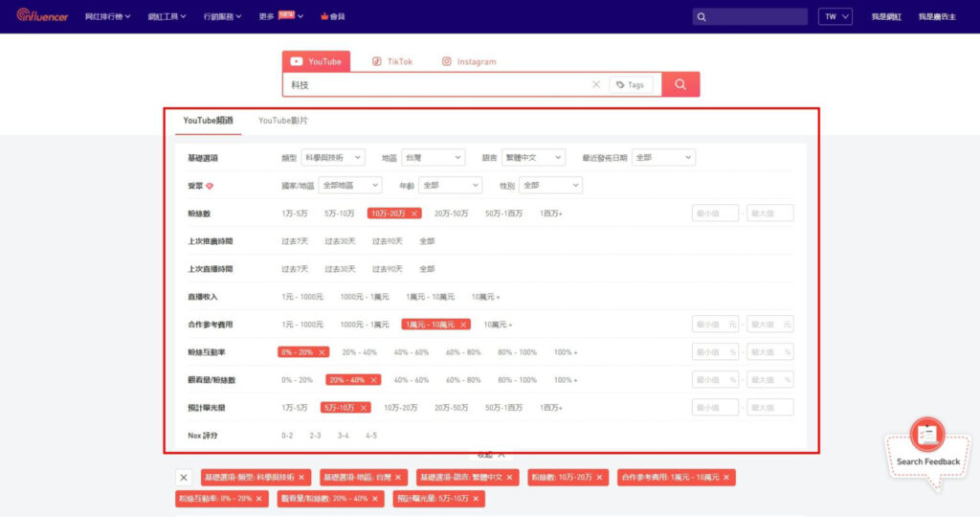The image size is (980, 517).
Task: Select the 20万-50万 followers range option
Action: [452, 214]
